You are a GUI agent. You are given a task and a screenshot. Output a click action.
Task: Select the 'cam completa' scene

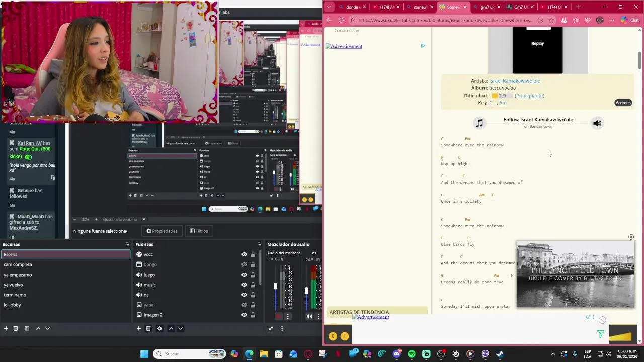(65, 264)
